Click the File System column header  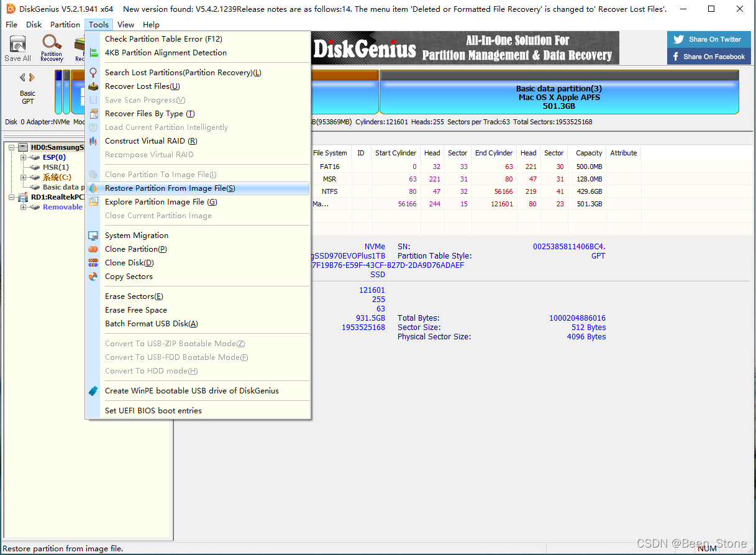(x=330, y=153)
